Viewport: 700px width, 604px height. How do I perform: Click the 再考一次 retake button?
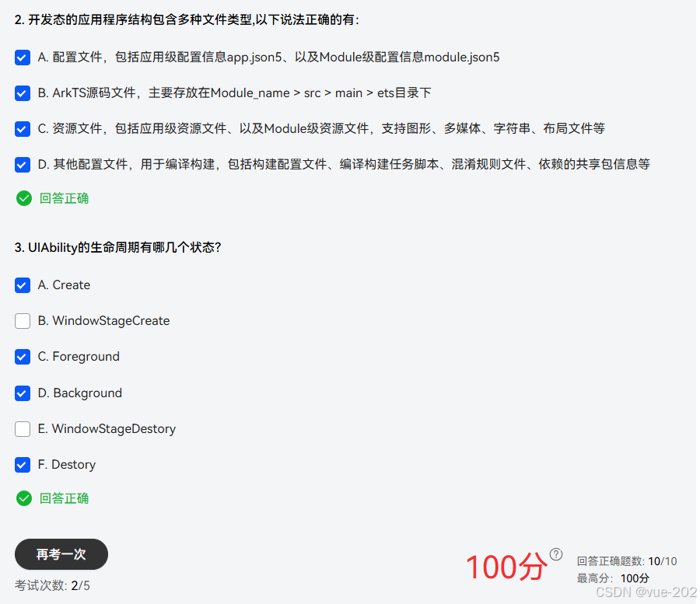tap(61, 554)
